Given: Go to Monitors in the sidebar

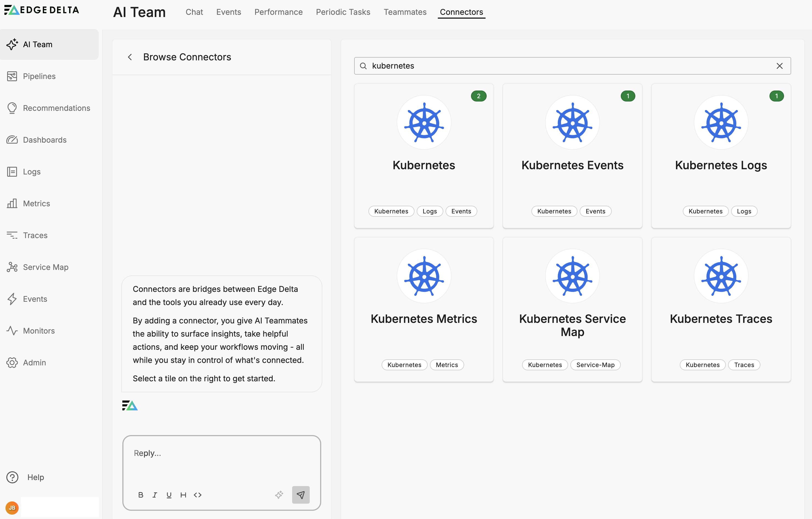Looking at the screenshot, I should (39, 331).
